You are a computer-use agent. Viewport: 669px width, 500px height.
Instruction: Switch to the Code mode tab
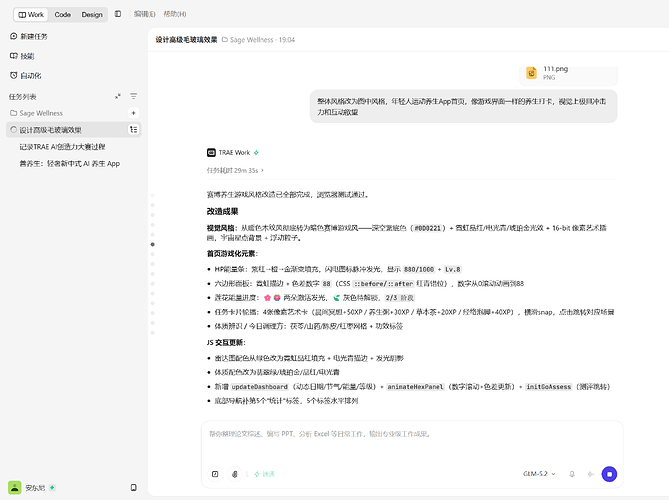pos(62,15)
